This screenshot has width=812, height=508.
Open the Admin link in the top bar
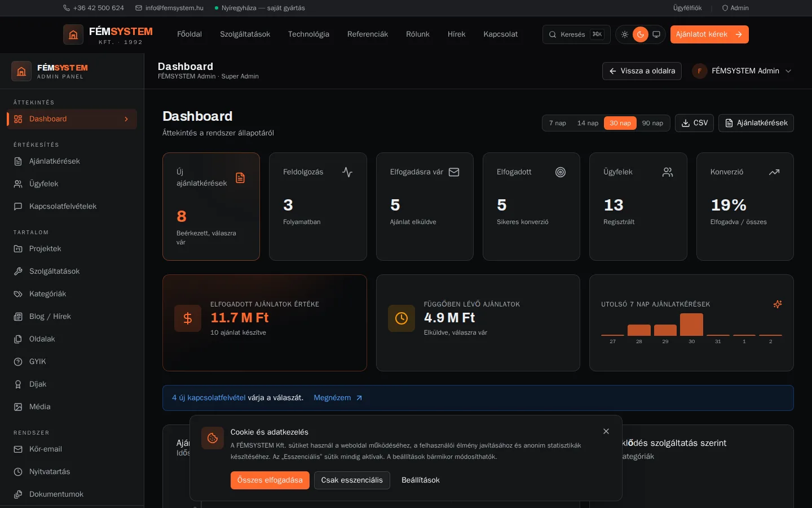pyautogui.click(x=735, y=8)
